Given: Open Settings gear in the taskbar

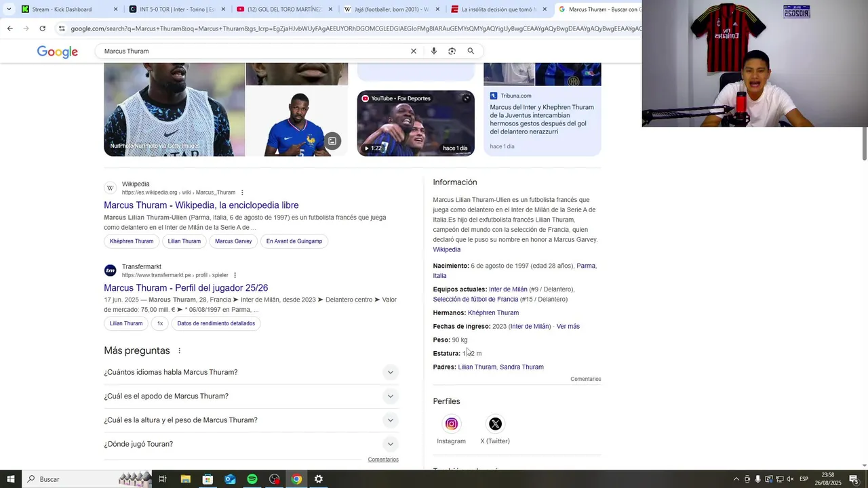Looking at the screenshot, I should pyautogui.click(x=319, y=479).
